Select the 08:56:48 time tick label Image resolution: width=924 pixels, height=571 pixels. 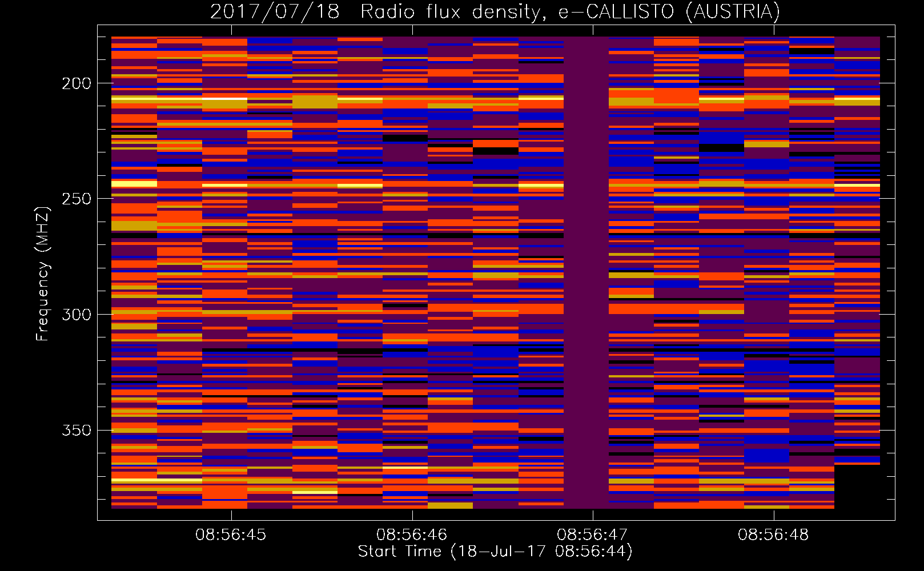click(x=773, y=534)
